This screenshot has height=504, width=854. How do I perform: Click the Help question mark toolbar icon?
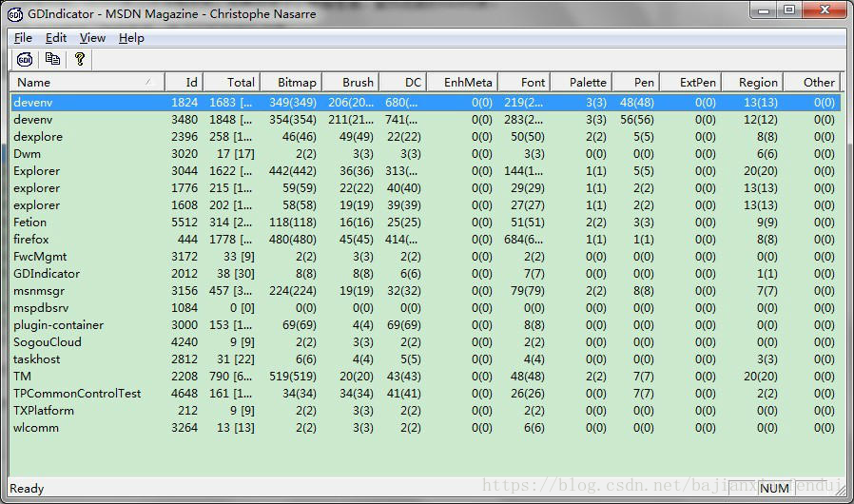(x=80, y=59)
